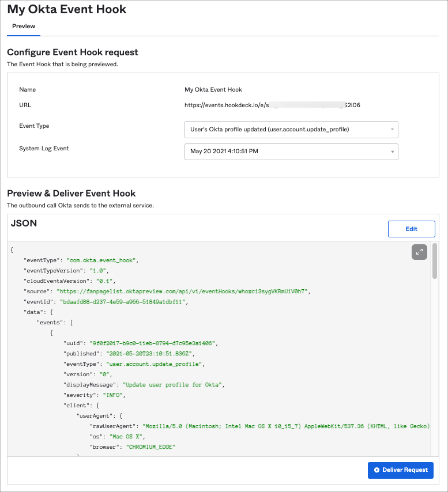Select the "CHROMIUM_EDGE" browser value

coord(150,446)
